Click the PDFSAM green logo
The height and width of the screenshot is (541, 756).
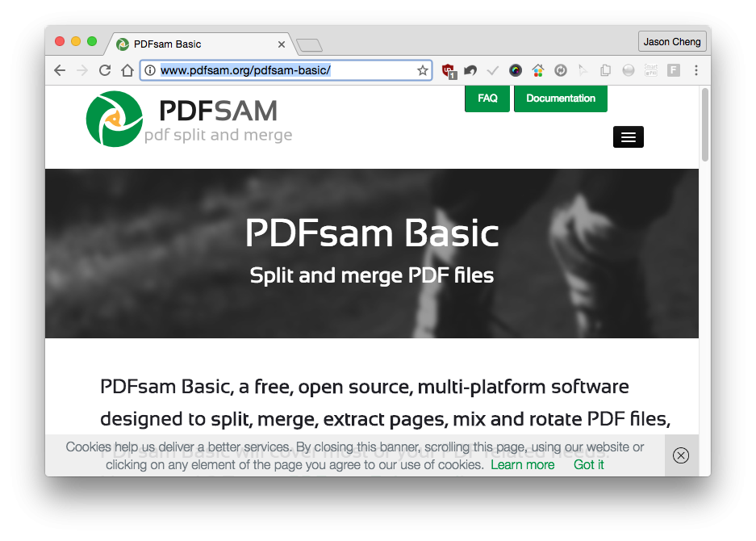115,119
